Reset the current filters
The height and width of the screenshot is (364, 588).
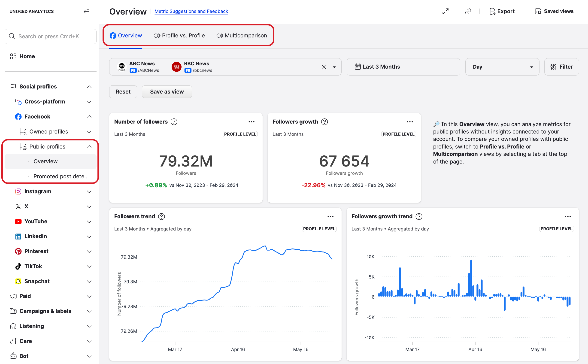[123, 91]
